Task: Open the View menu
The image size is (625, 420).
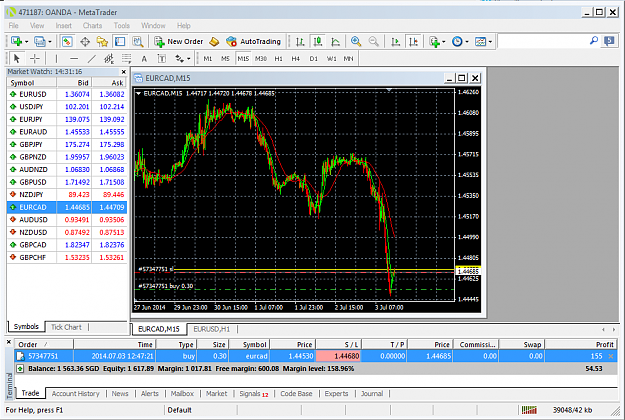Action: click(x=37, y=26)
